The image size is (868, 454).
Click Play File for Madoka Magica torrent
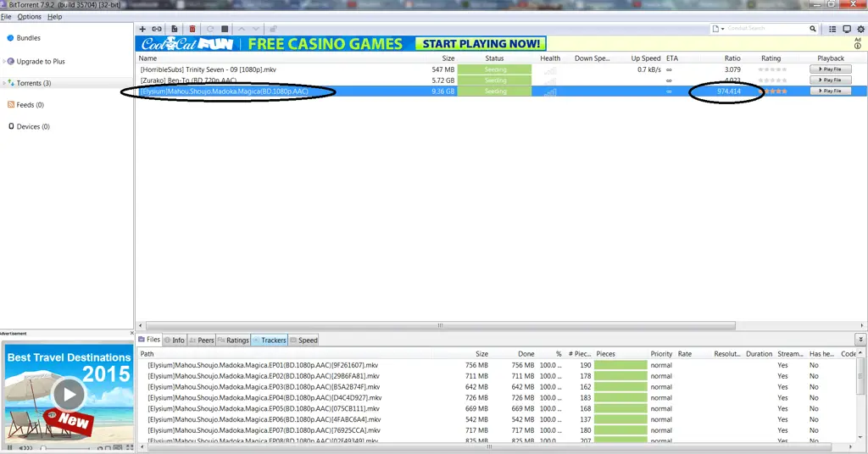[x=831, y=91]
